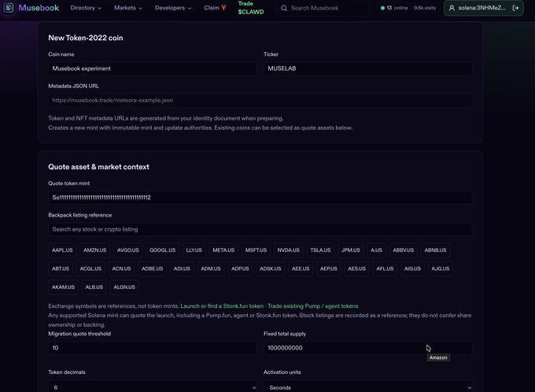
Task: Select the TSLA.US listing chip
Action: pos(320,250)
